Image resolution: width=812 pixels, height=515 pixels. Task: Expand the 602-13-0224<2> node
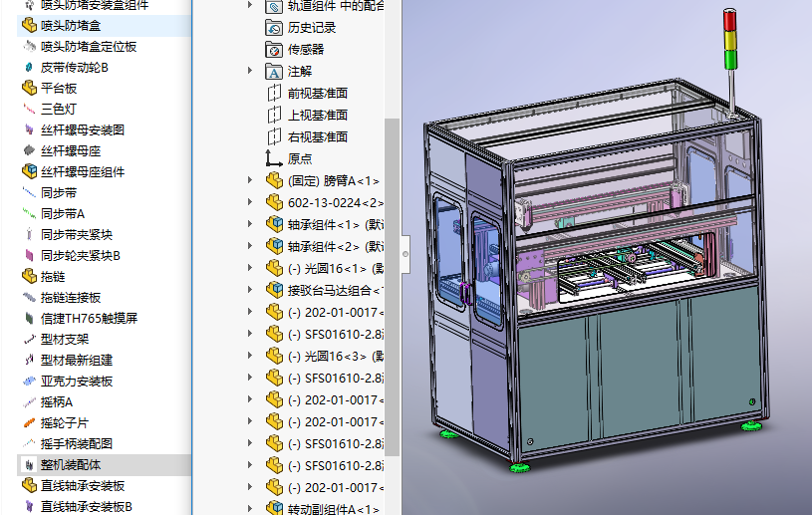coord(250,202)
